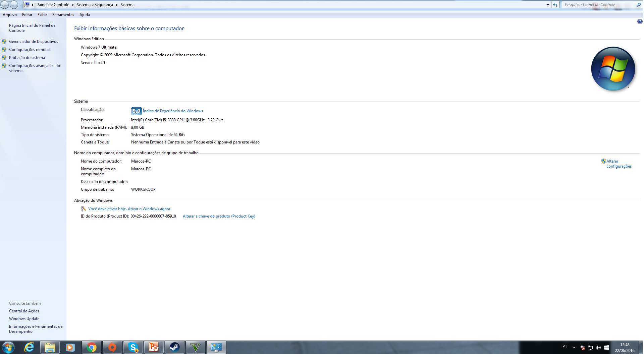Click the Back navigation arrow button
Image resolution: width=644 pixels, height=362 pixels.
coord(5,5)
